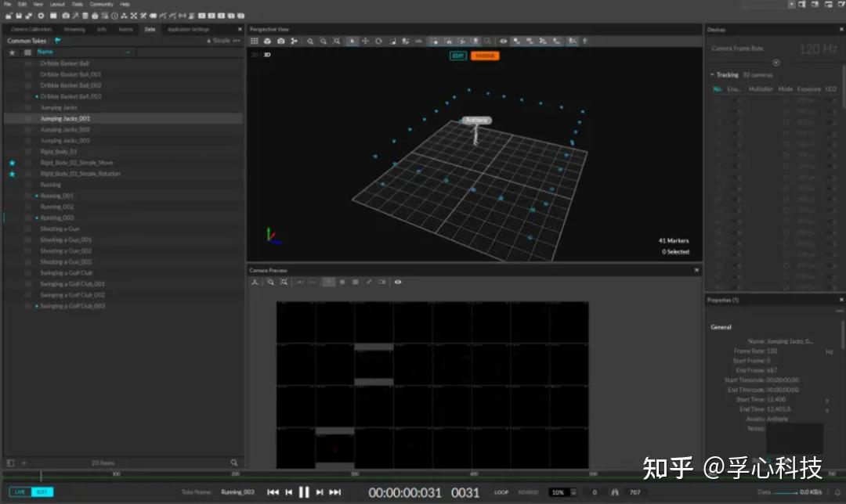Select the Jumping Jacks_001 take

click(123, 119)
